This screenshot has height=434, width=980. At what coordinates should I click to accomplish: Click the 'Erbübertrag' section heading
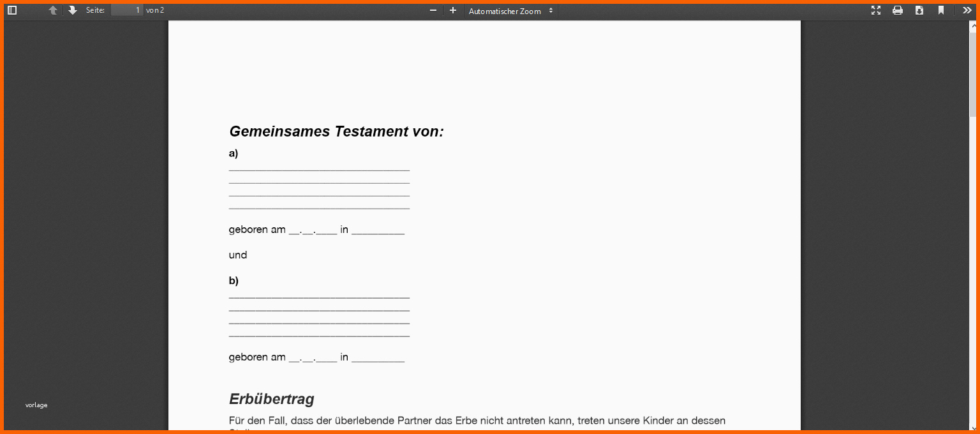click(271, 399)
